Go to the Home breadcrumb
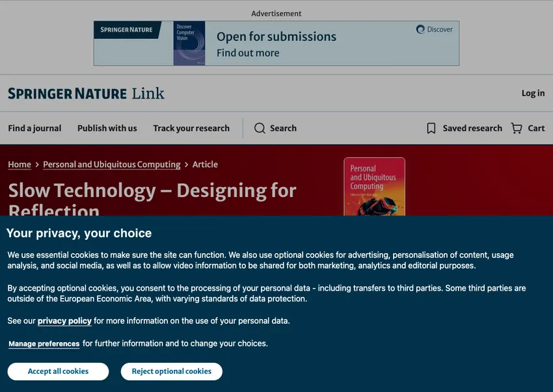 coord(20,164)
